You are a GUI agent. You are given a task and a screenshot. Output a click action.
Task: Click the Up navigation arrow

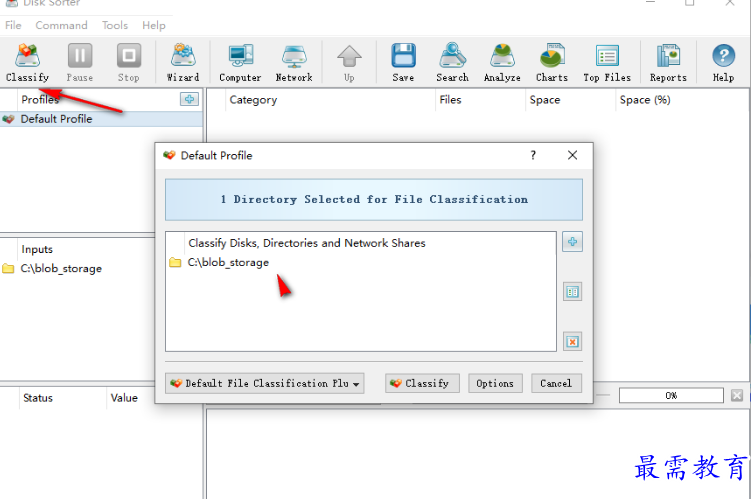pyautogui.click(x=349, y=63)
